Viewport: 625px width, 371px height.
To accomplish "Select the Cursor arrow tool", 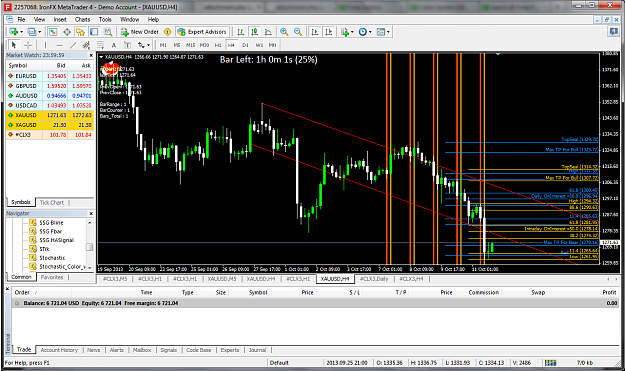I will [14, 45].
